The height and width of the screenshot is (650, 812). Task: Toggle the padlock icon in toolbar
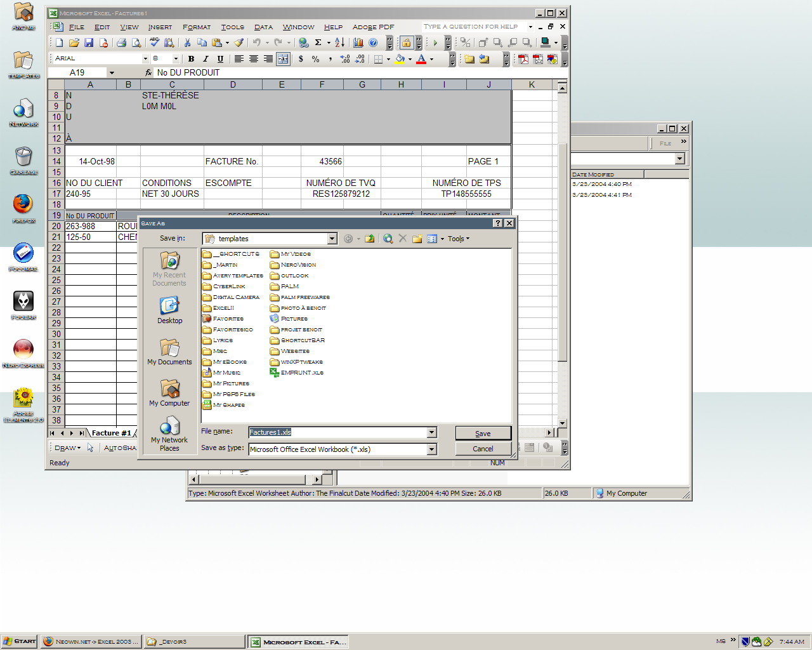pos(406,43)
